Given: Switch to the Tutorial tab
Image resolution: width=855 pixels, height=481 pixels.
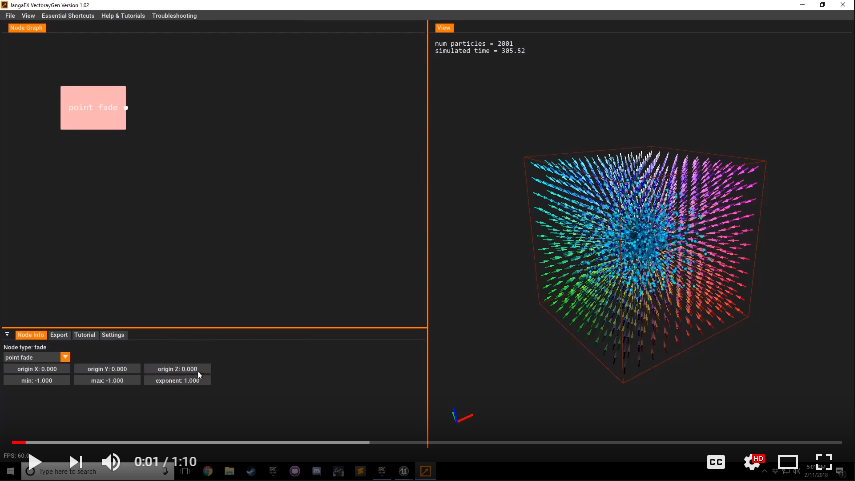Looking at the screenshot, I should point(85,335).
